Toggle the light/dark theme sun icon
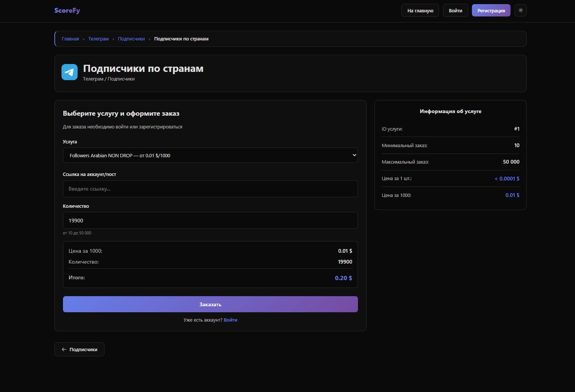This screenshot has height=392, width=575. pyautogui.click(x=521, y=10)
